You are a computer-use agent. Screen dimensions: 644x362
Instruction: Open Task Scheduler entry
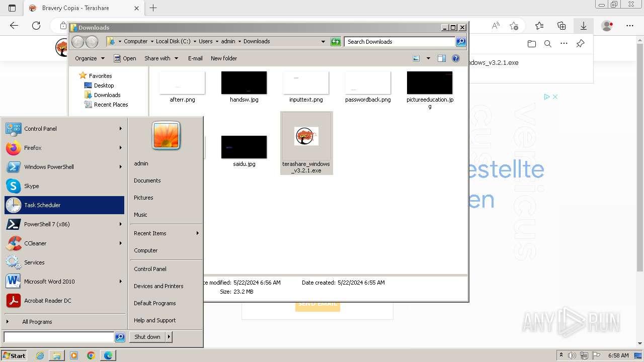(64, 205)
